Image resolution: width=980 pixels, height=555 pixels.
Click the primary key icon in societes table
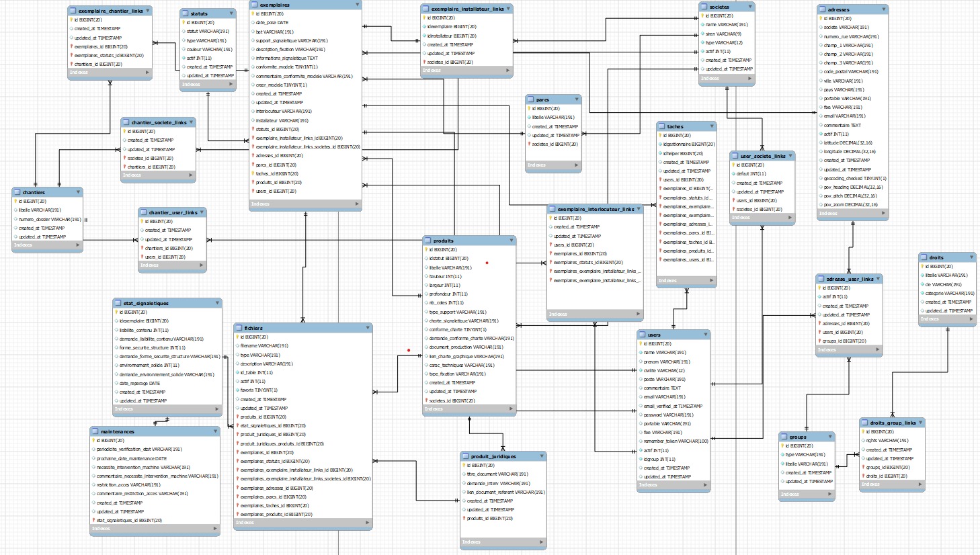pyautogui.click(x=703, y=16)
